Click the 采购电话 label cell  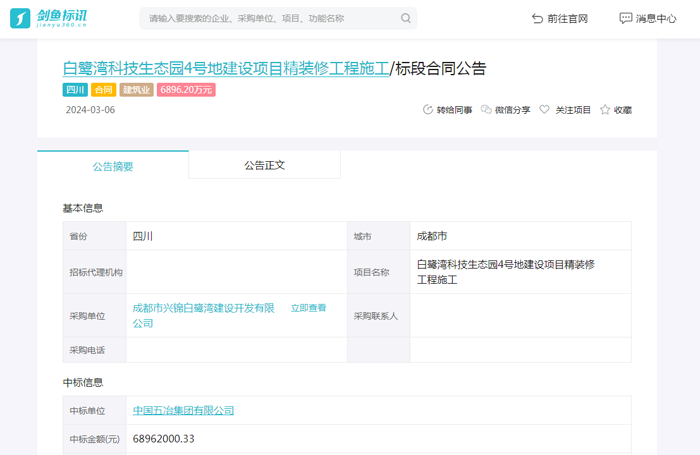[95, 350]
